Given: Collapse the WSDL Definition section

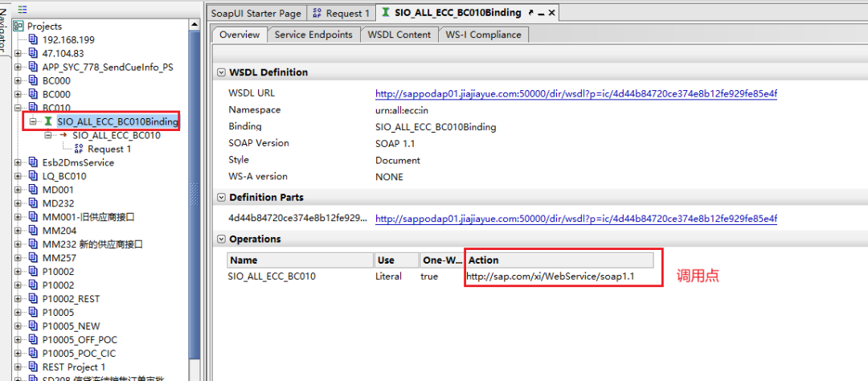Looking at the screenshot, I should (x=222, y=72).
